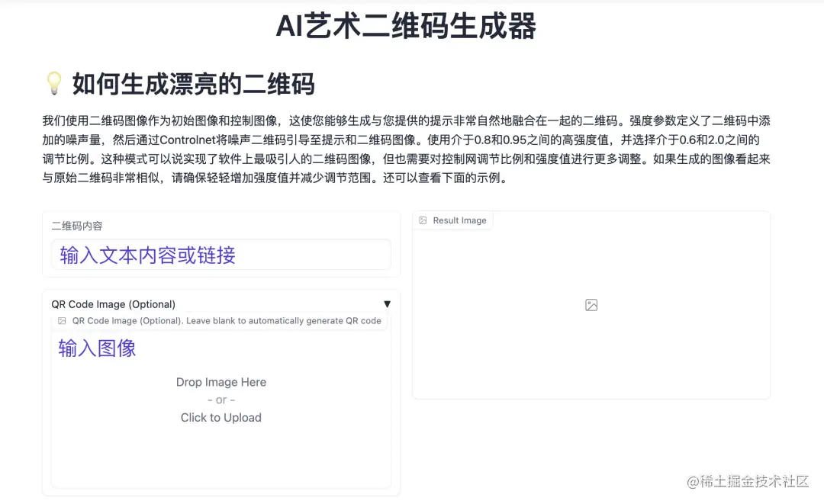
Task: Click the placeholder image icon in Result Image panel
Action: 591,304
